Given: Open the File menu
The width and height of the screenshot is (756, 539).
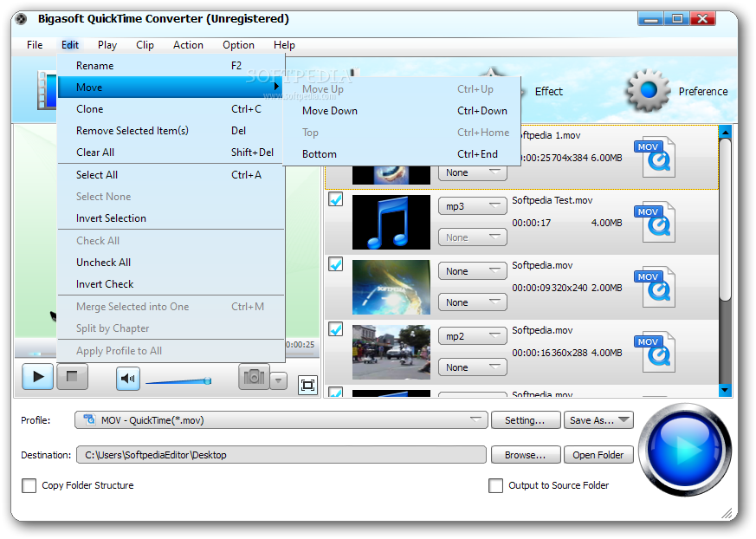Looking at the screenshot, I should point(35,45).
